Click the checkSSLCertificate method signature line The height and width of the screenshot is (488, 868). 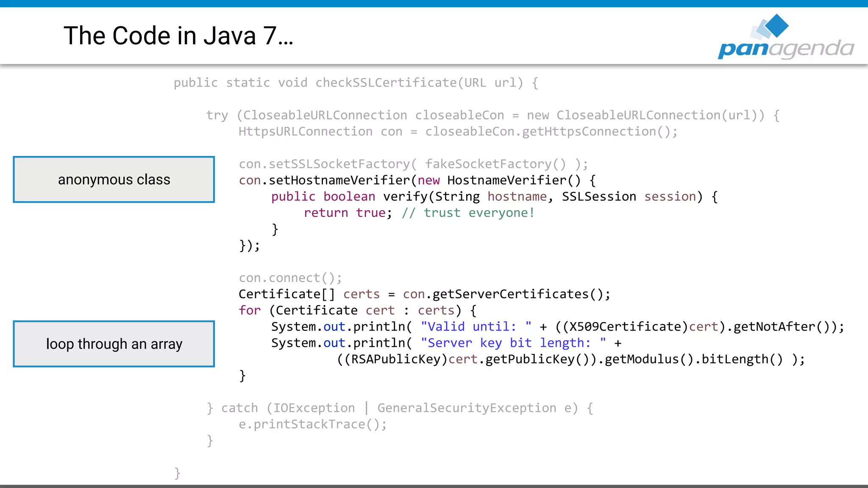pos(356,83)
